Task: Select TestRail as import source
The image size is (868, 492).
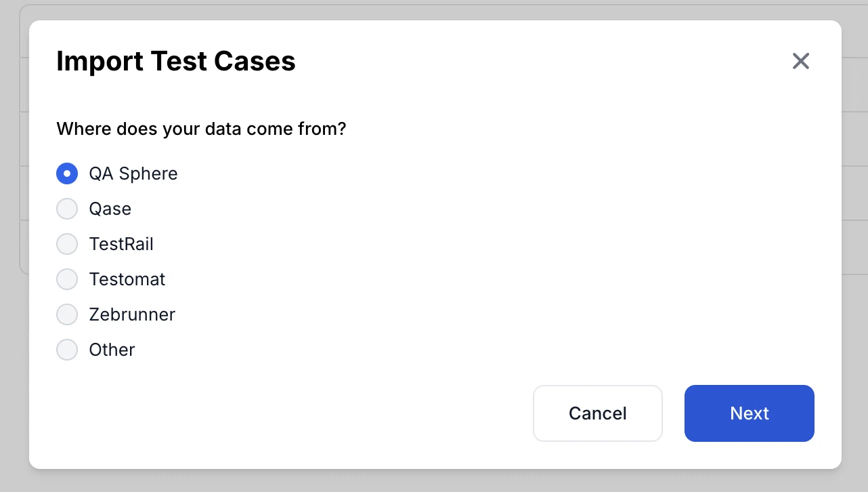Action: point(67,244)
